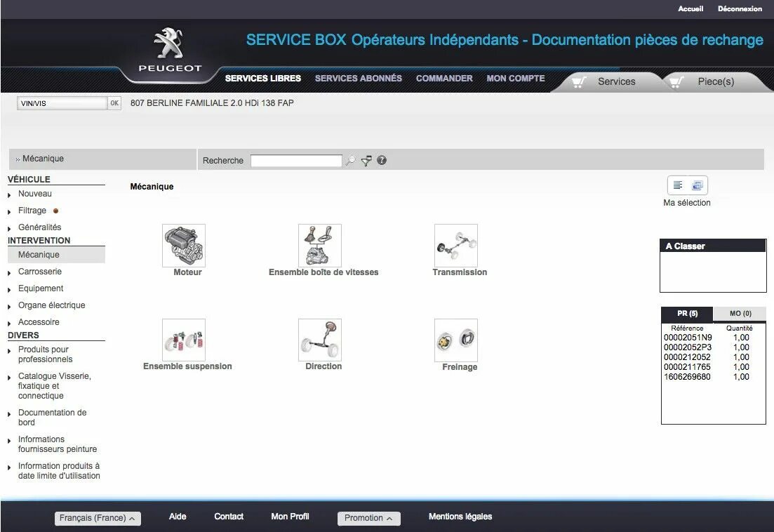Screen dimensions: 774x532
Task: Go to Accueil home link
Action: click(x=690, y=9)
